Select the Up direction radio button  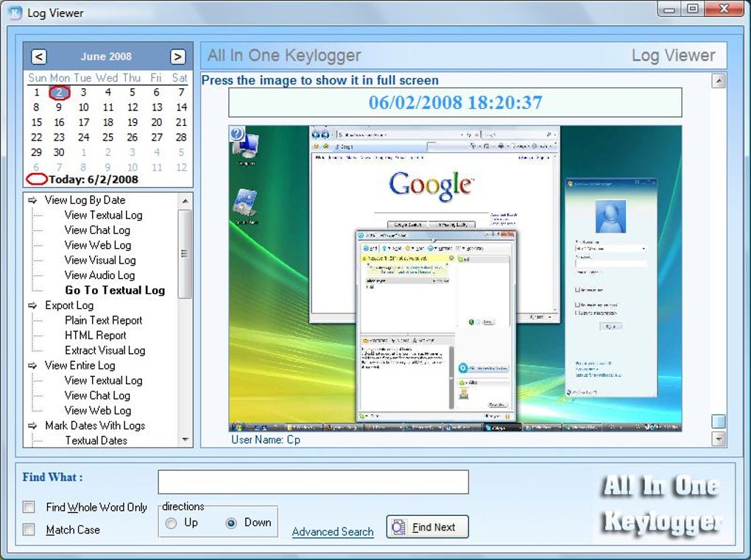pos(171,523)
